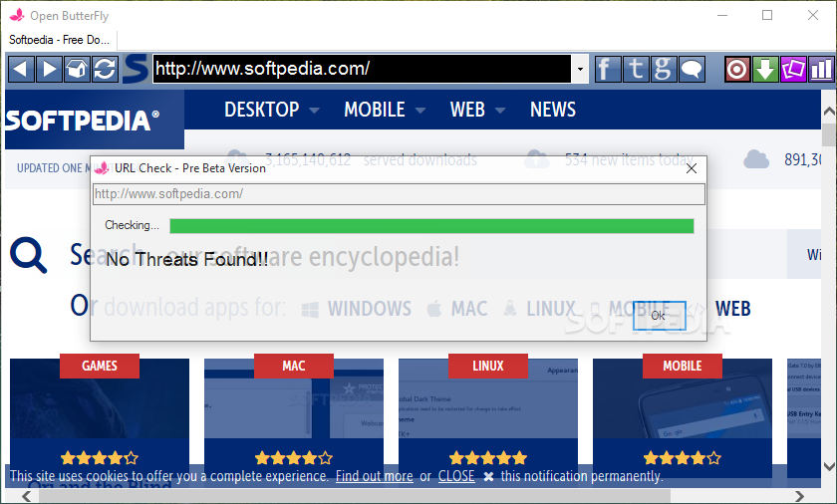The width and height of the screenshot is (837, 504).
Task: Click the horizontal scrollbar right arrow
Action: click(x=799, y=496)
